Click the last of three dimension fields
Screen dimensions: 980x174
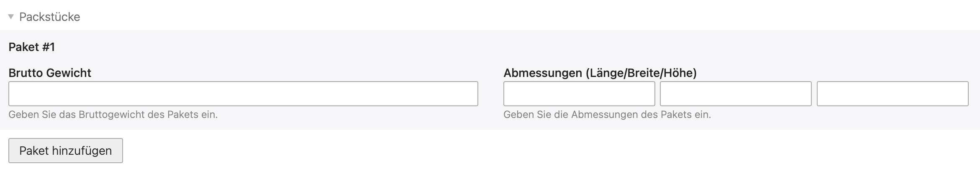click(x=892, y=94)
